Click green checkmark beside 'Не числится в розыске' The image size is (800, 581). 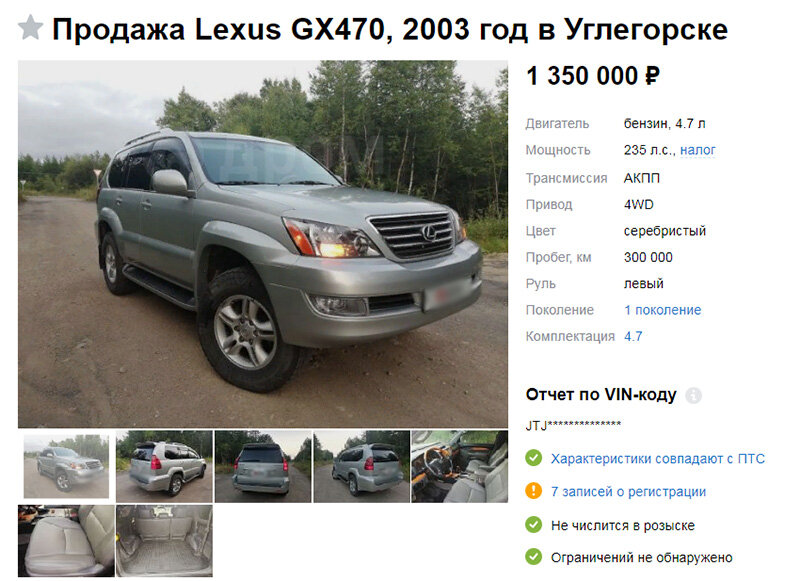coord(534,524)
